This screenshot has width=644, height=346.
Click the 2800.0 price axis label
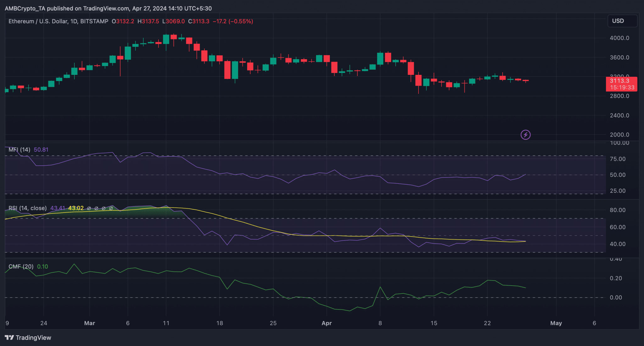click(619, 96)
